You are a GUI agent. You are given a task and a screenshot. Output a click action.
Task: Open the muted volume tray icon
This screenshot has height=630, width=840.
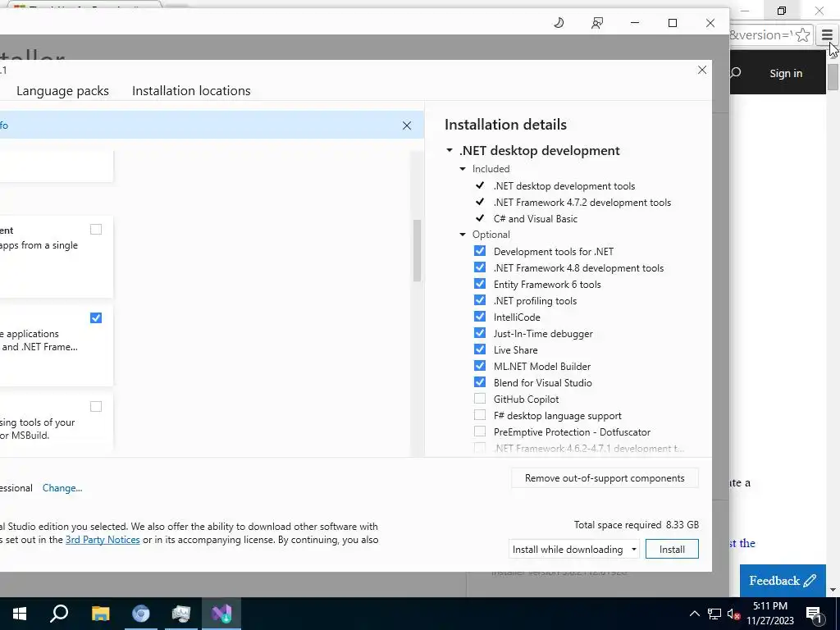pyautogui.click(x=734, y=614)
